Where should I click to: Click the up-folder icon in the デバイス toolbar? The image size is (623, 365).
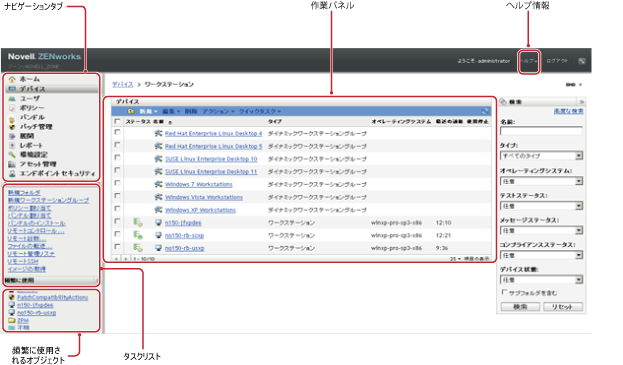tap(131, 112)
